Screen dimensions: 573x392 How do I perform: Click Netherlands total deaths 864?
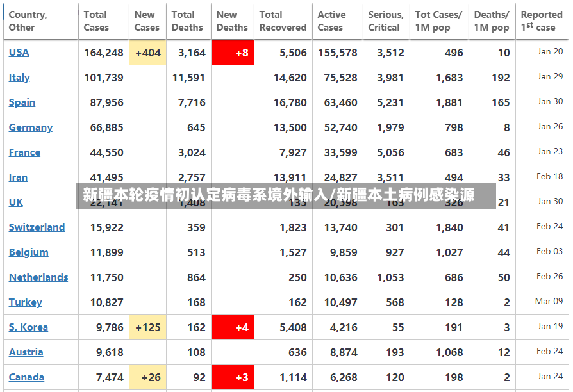(196, 277)
